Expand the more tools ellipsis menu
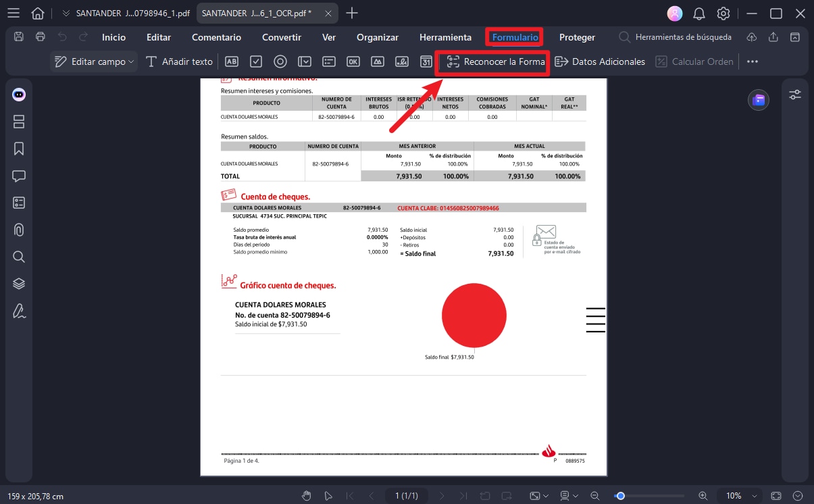 point(753,61)
